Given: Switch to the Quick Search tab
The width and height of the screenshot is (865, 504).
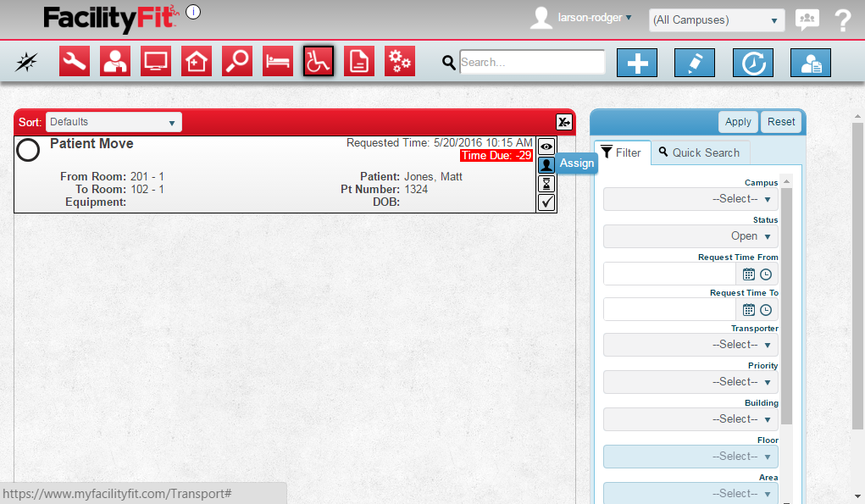Looking at the screenshot, I should pos(700,152).
